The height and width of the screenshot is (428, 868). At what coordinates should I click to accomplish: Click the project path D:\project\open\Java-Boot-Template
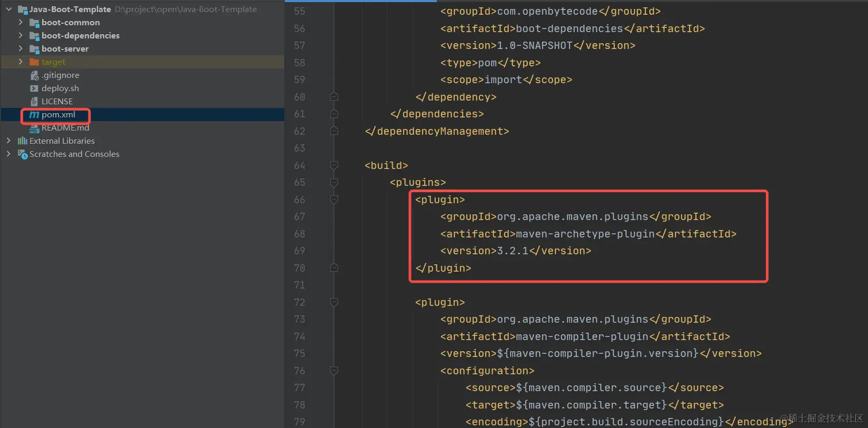(x=186, y=9)
